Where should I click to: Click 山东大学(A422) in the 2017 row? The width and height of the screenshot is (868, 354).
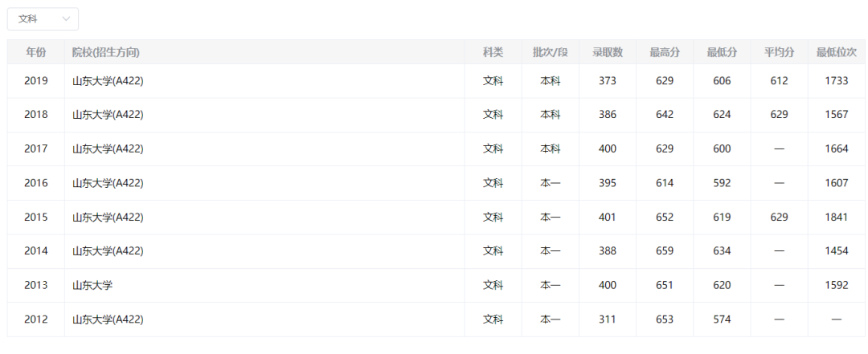(108, 149)
